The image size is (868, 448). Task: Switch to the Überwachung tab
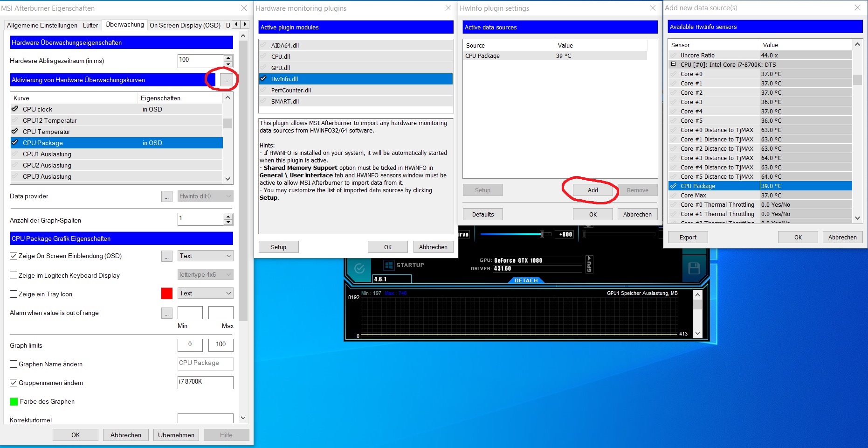pyautogui.click(x=124, y=24)
